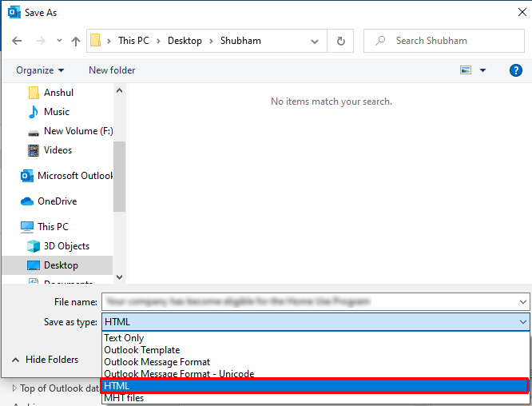Select Desktop in the navigation pane
Image resolution: width=532 pixels, height=406 pixels.
coord(61,265)
